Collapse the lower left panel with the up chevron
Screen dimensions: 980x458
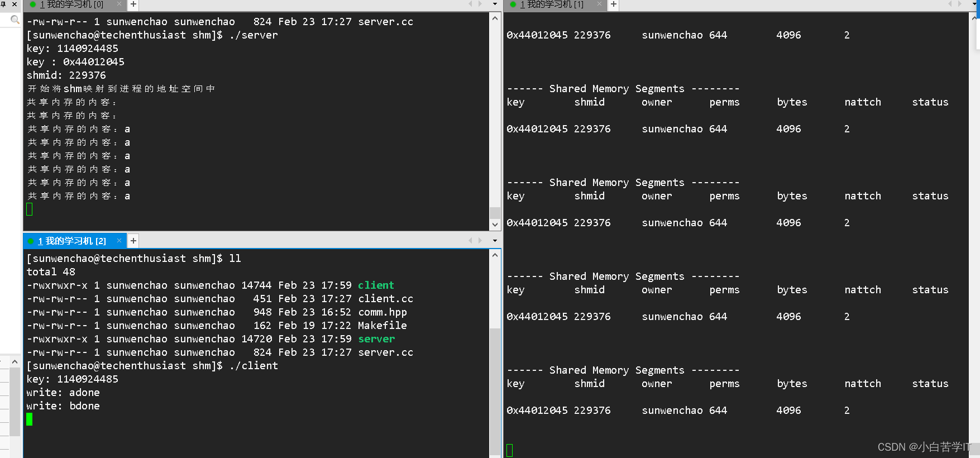coord(15,362)
